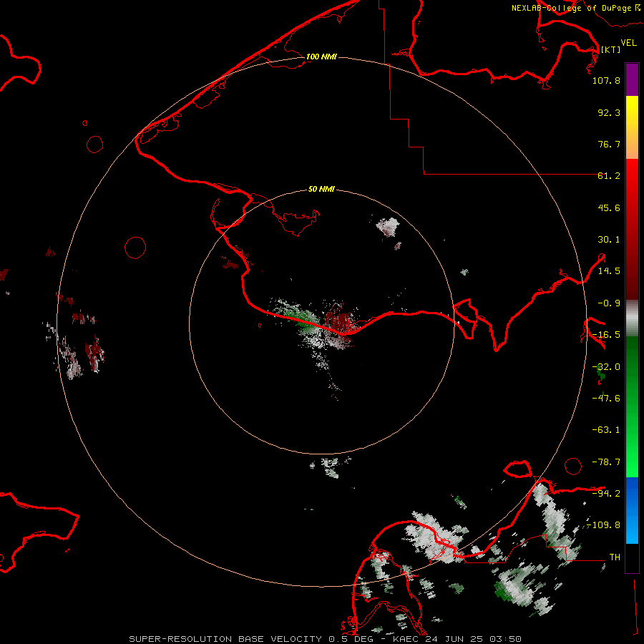
Task: Click the blue segment of the velocity color bar
Action: coord(632,510)
